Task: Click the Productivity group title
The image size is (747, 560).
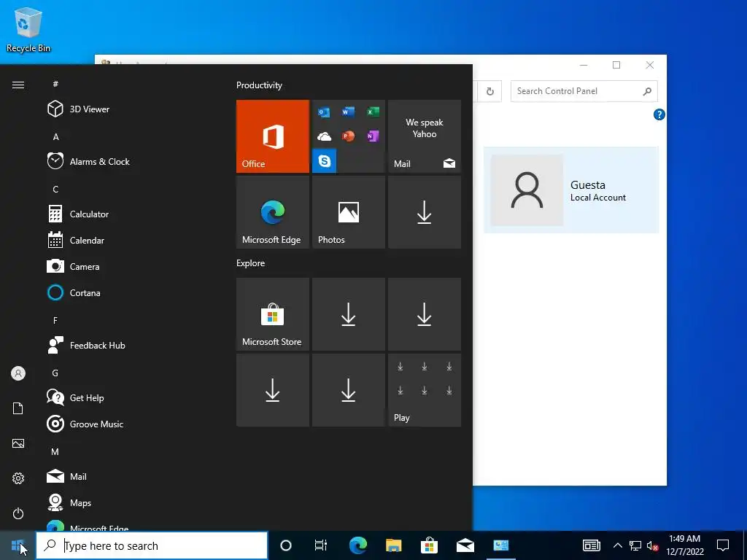Action: [x=259, y=85]
